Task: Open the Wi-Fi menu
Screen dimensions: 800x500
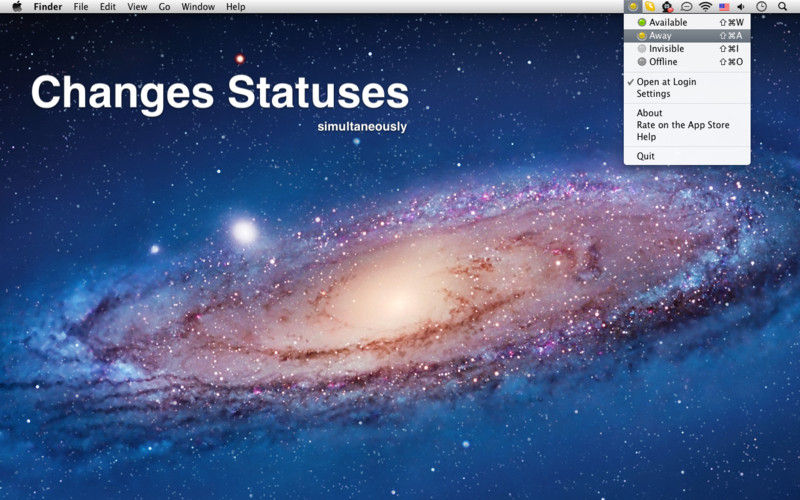Action: tap(706, 7)
